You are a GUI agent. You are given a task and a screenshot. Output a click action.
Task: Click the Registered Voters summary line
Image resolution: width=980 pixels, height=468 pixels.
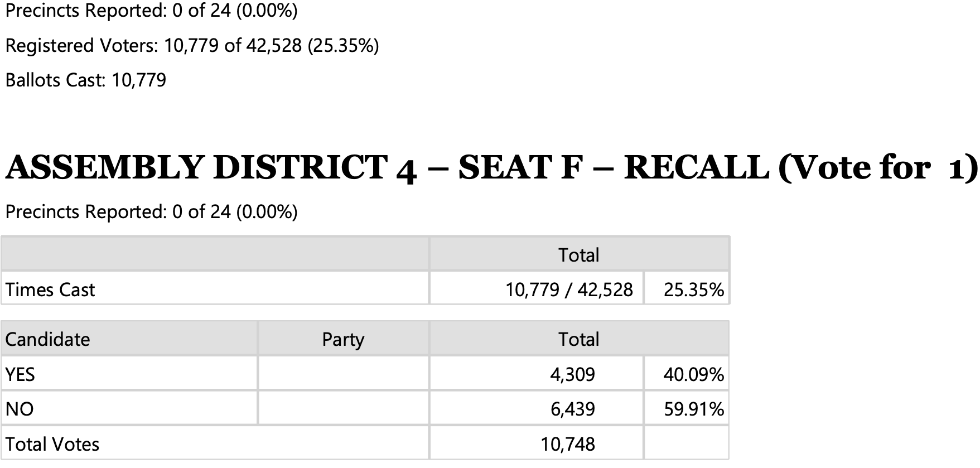(x=192, y=45)
